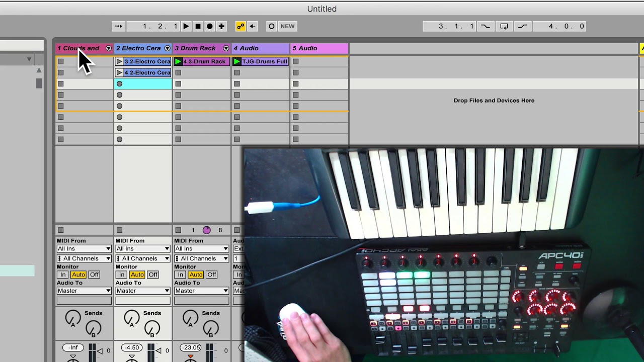The width and height of the screenshot is (644, 362).
Task: Open Clouds track MIDI From All Ins dropdown
Action: pyautogui.click(x=84, y=248)
